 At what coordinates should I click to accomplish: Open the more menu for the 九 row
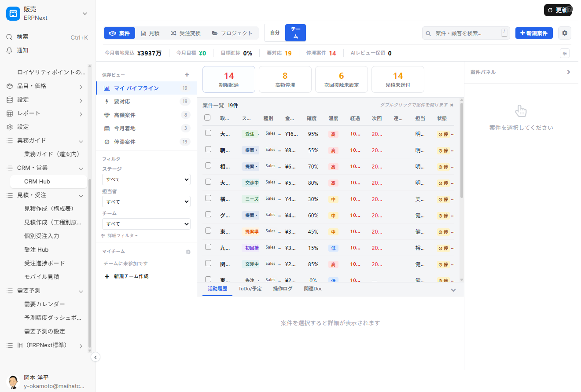[x=453, y=248]
